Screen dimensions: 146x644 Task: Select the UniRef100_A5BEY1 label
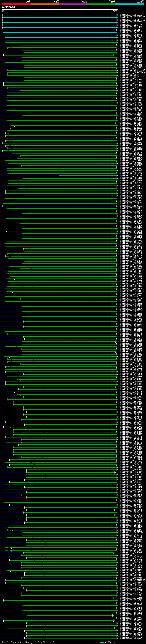131,183
